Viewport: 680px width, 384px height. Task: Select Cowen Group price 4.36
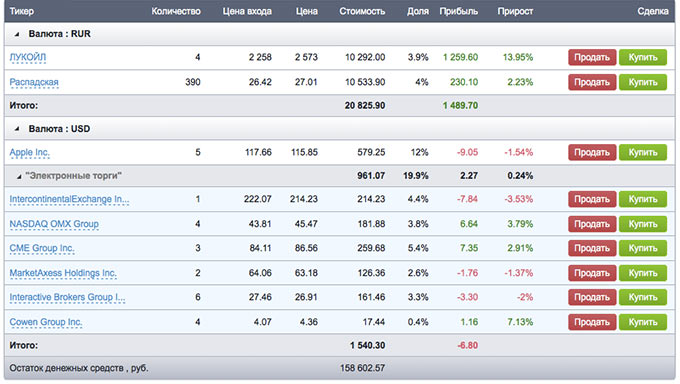pyautogui.click(x=308, y=322)
